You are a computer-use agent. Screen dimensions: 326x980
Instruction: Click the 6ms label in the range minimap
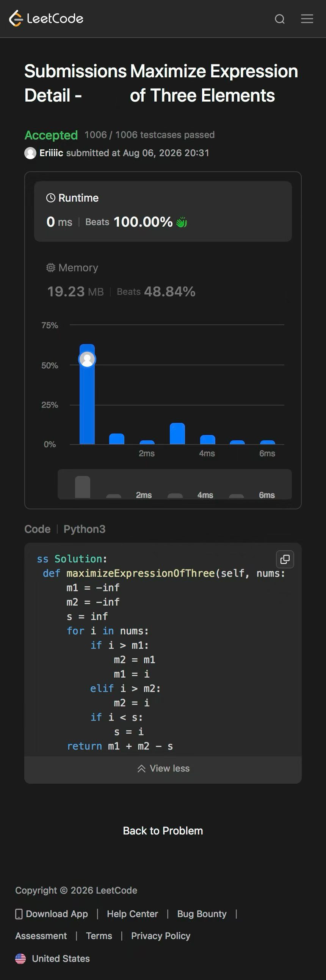pos(266,495)
